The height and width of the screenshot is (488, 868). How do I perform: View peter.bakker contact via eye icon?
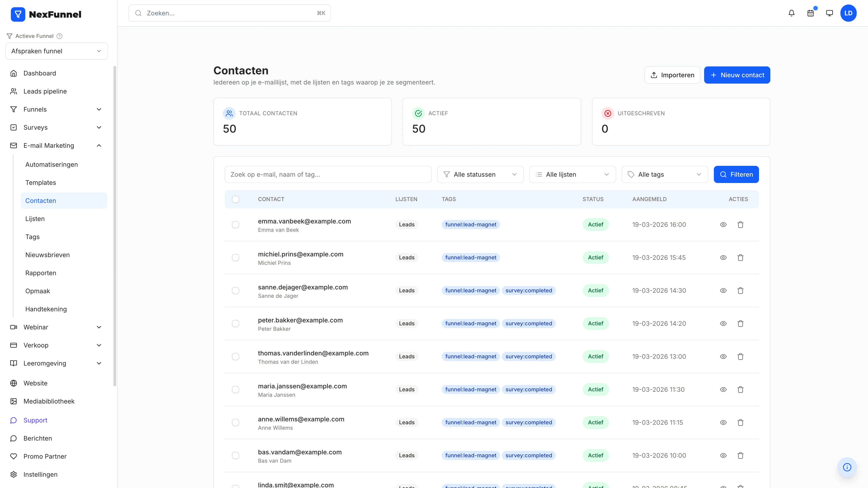click(723, 324)
